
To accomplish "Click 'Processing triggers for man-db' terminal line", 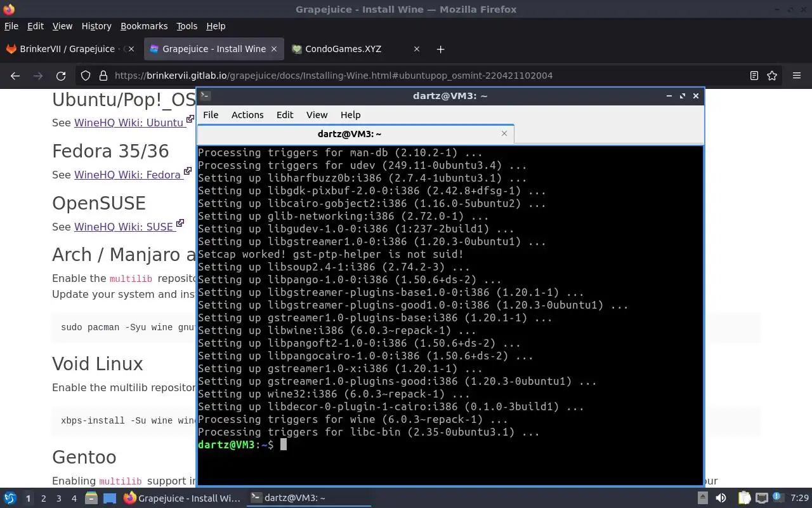I will (340, 152).
